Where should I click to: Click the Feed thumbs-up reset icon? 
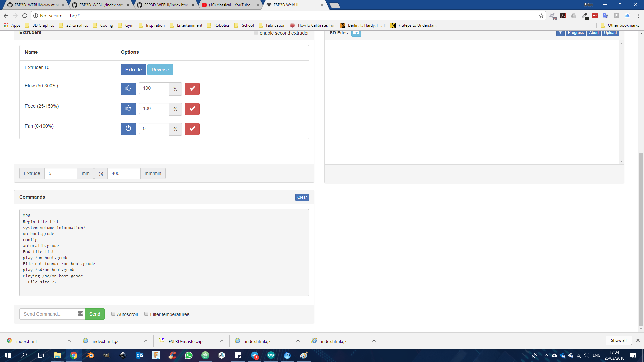128,109
